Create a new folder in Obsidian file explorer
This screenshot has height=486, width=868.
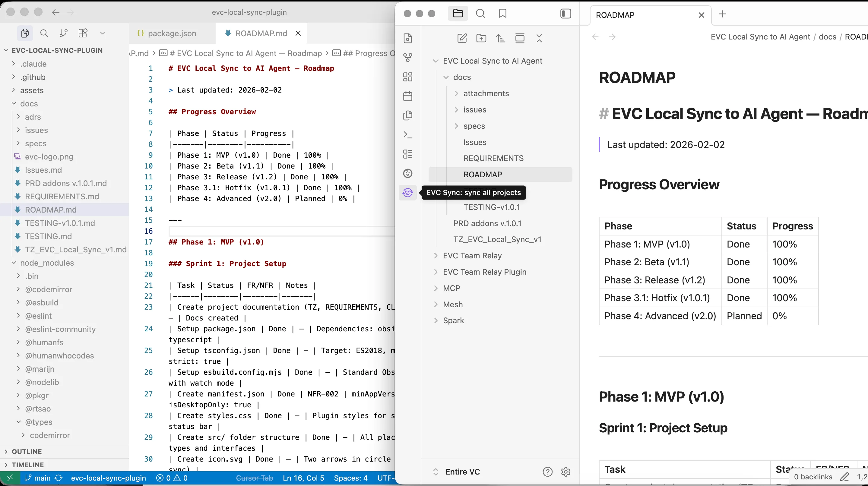tap(481, 38)
